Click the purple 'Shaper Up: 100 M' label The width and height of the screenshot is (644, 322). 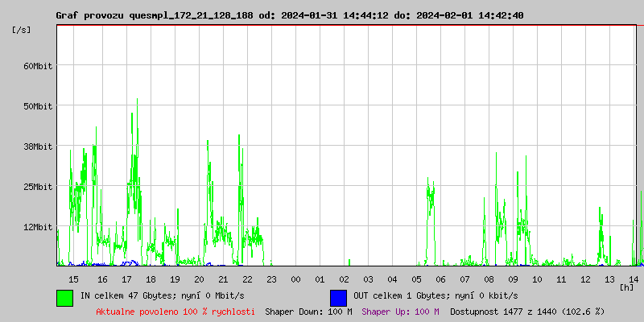[x=400, y=312]
